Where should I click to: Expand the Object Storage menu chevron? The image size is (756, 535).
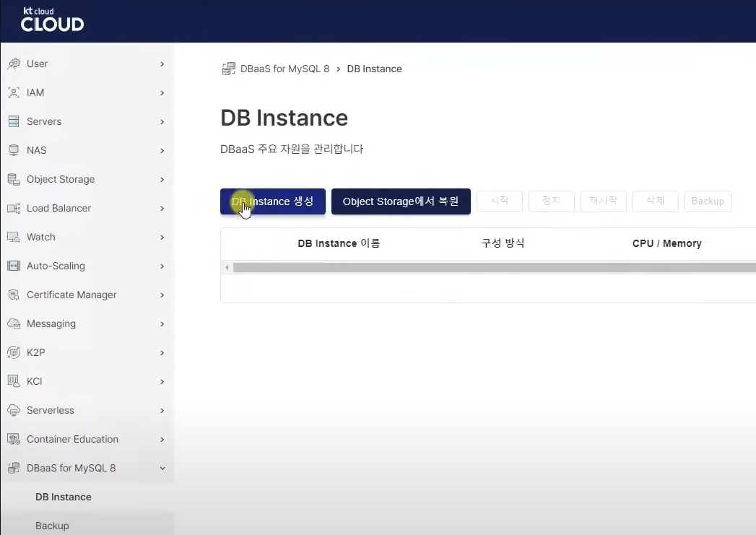[162, 180]
